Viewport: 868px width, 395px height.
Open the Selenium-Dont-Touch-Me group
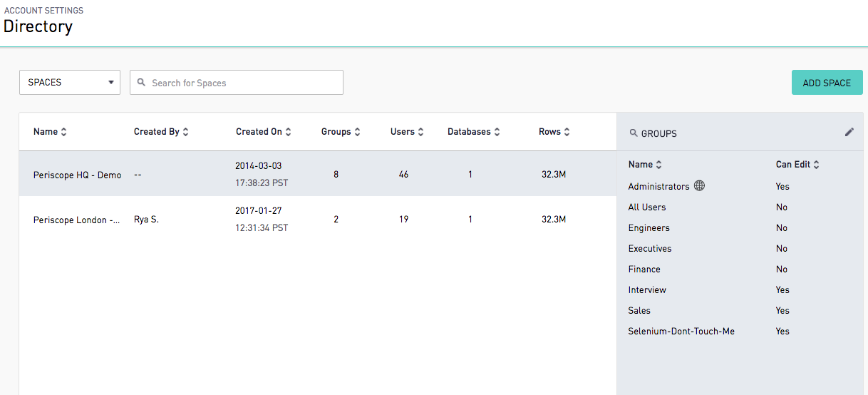[681, 332]
